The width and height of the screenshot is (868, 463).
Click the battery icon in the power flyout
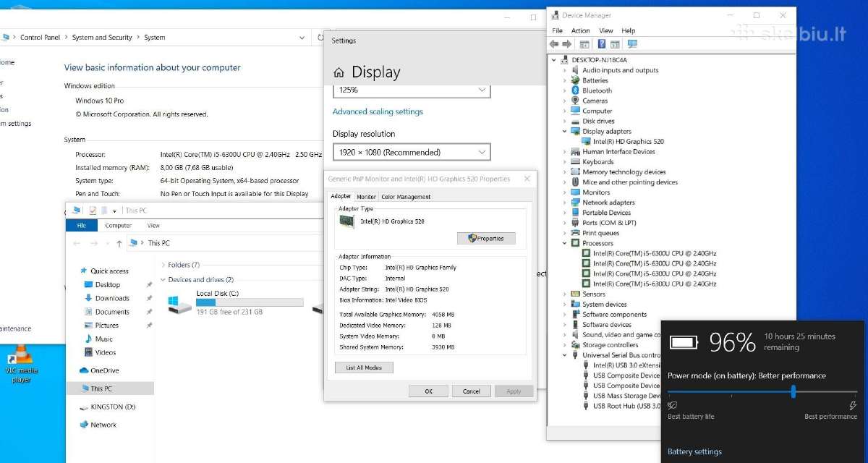pos(684,341)
